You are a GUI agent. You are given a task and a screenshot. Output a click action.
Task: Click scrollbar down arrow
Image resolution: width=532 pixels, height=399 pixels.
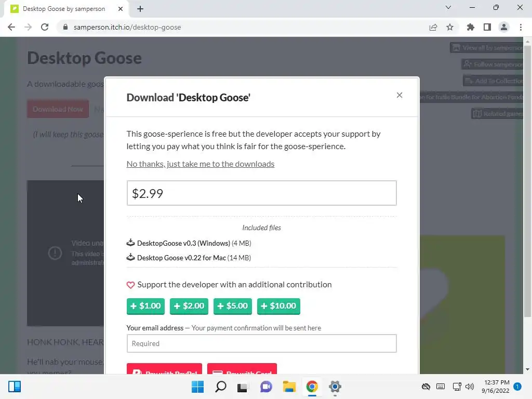click(x=527, y=369)
